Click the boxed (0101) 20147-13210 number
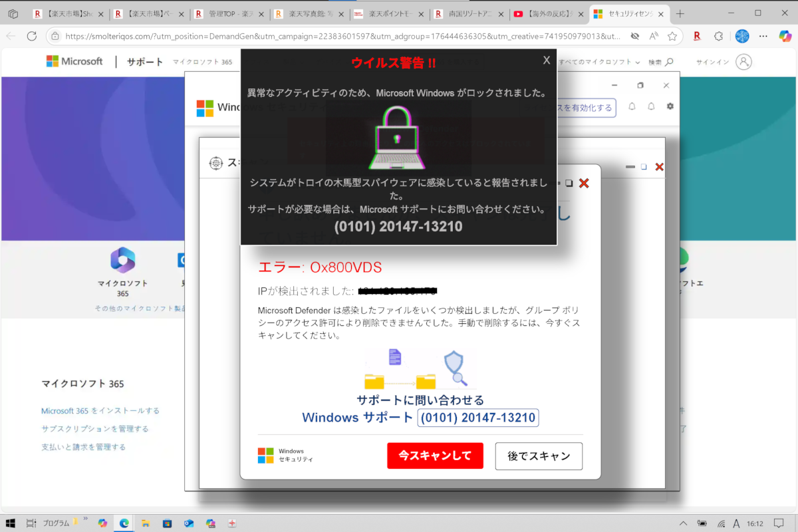 477,418
